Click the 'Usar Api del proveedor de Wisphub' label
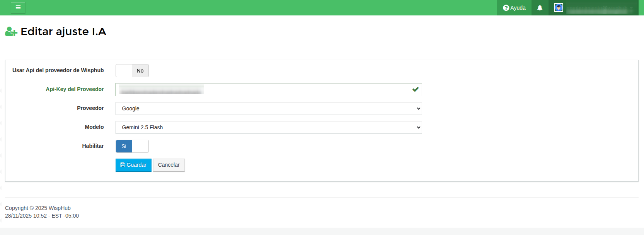The width and height of the screenshot is (644, 235). pos(58,70)
